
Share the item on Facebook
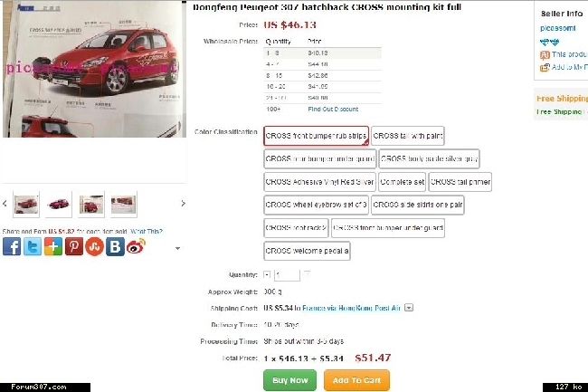pyautogui.click(x=12, y=247)
